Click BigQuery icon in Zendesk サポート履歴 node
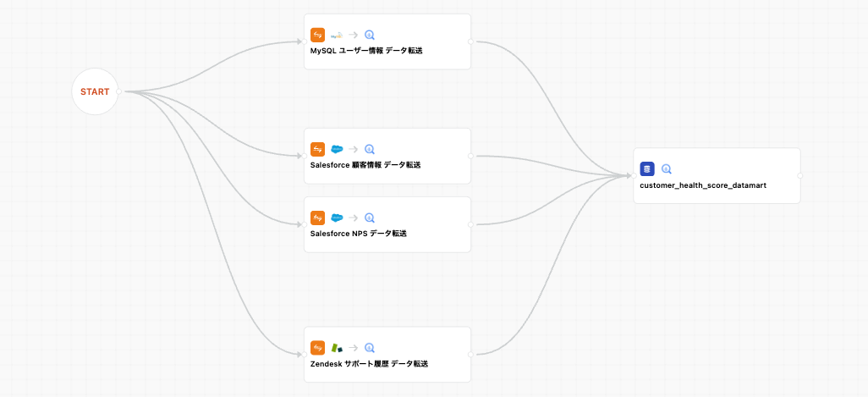Image resolution: width=868 pixels, height=397 pixels. tap(370, 348)
